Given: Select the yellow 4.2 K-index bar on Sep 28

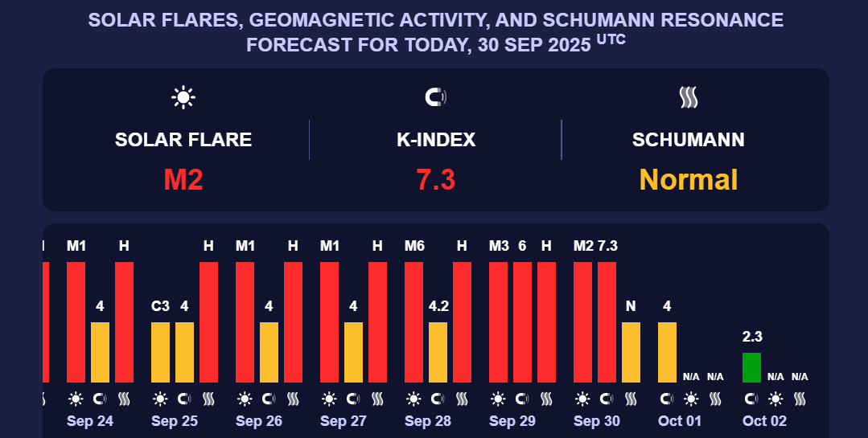Looking at the screenshot, I should click(x=438, y=352).
